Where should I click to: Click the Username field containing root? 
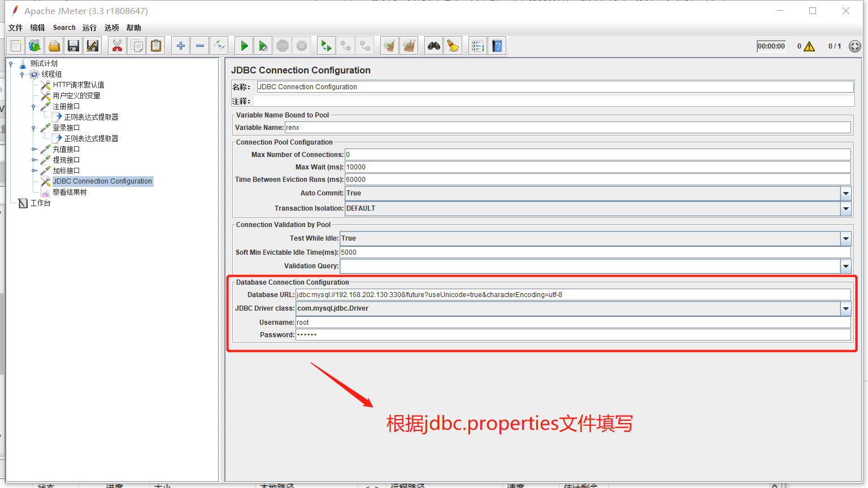(573, 323)
